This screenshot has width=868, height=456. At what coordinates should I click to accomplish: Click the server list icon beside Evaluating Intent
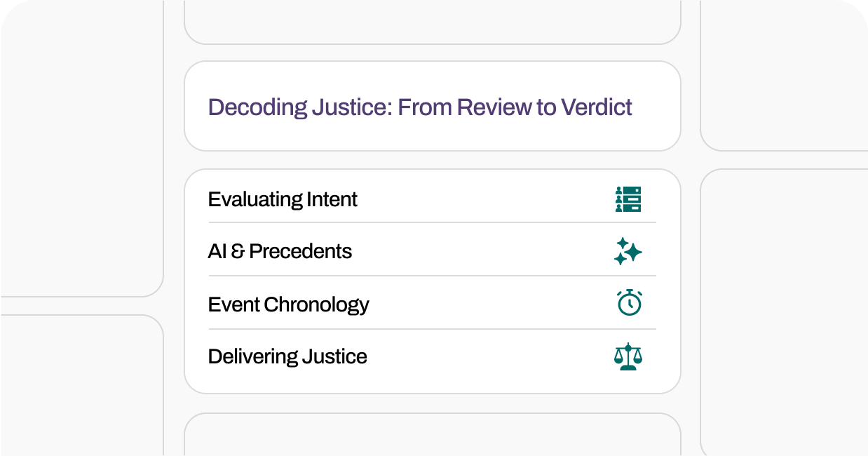click(628, 199)
